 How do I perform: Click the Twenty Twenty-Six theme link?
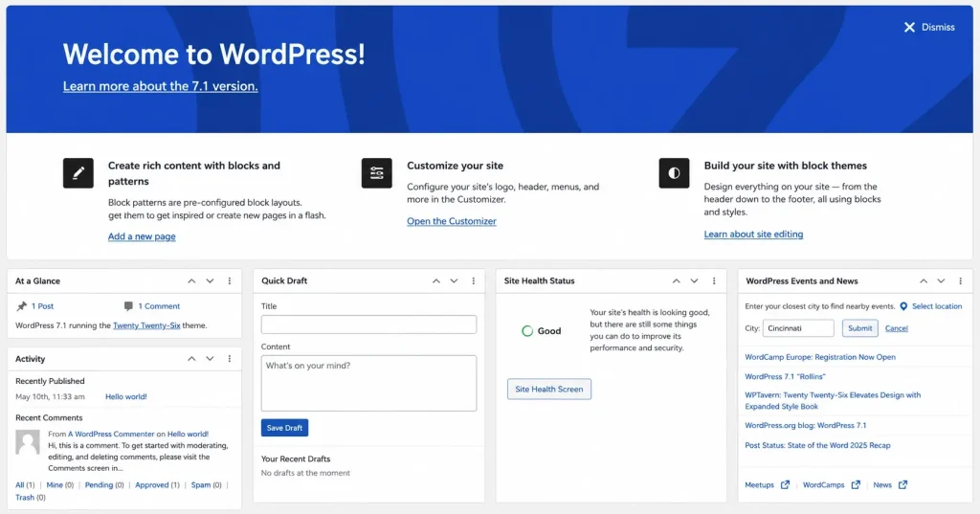point(146,325)
